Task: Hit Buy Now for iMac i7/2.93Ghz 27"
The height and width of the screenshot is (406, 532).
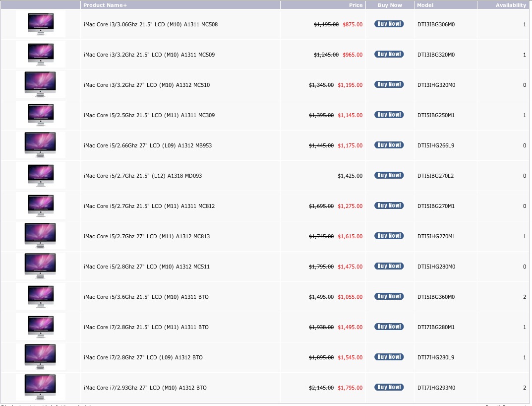Action: click(389, 387)
